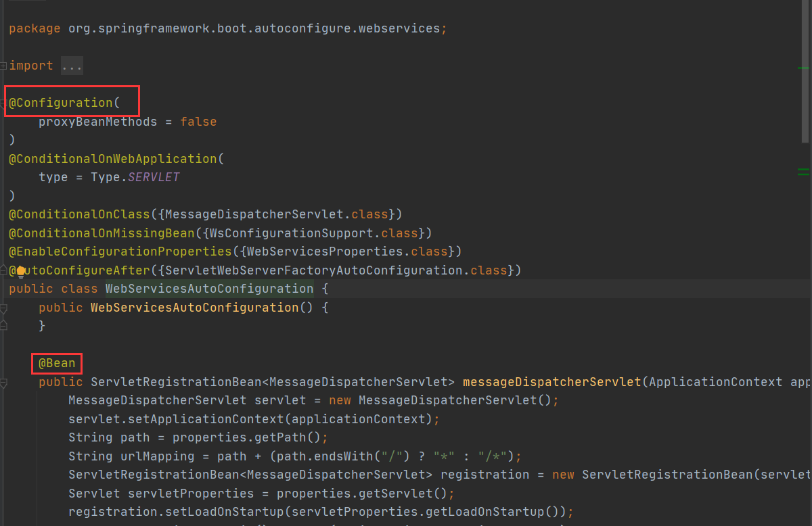Click ServletWebServerFactoryAutoConfiguration.class reference
Image resolution: width=812 pixels, height=526 pixels.
336,270
